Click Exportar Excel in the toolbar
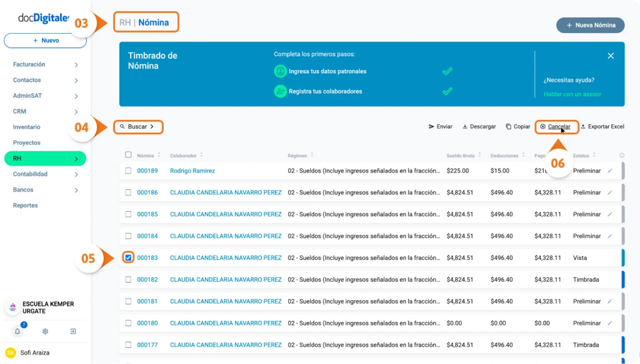 602,127
